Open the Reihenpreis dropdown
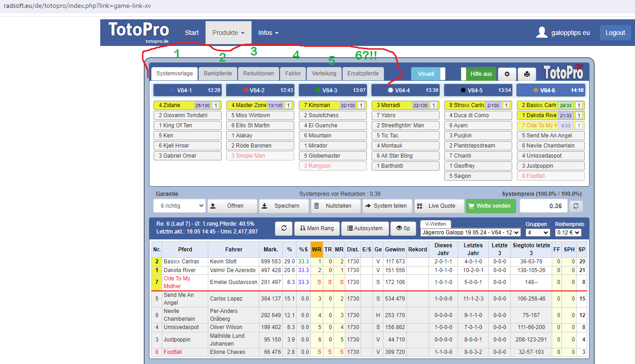The width and height of the screenshot is (635, 364). [568, 233]
